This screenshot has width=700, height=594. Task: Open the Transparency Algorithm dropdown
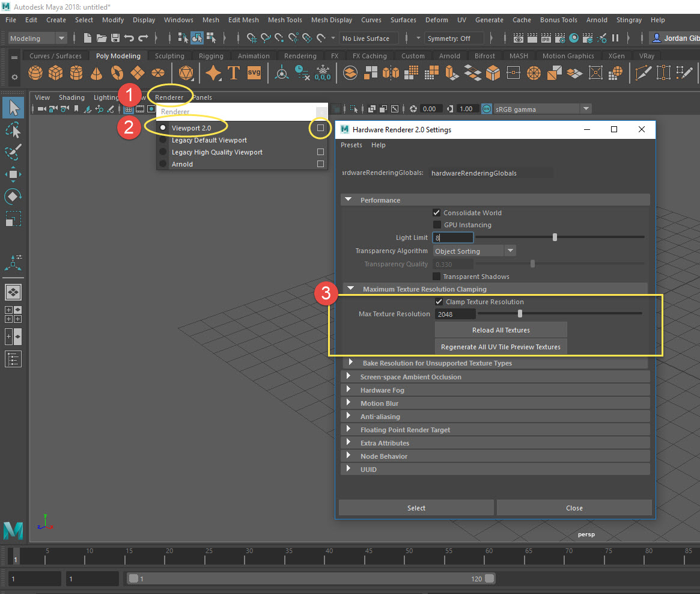tap(510, 250)
